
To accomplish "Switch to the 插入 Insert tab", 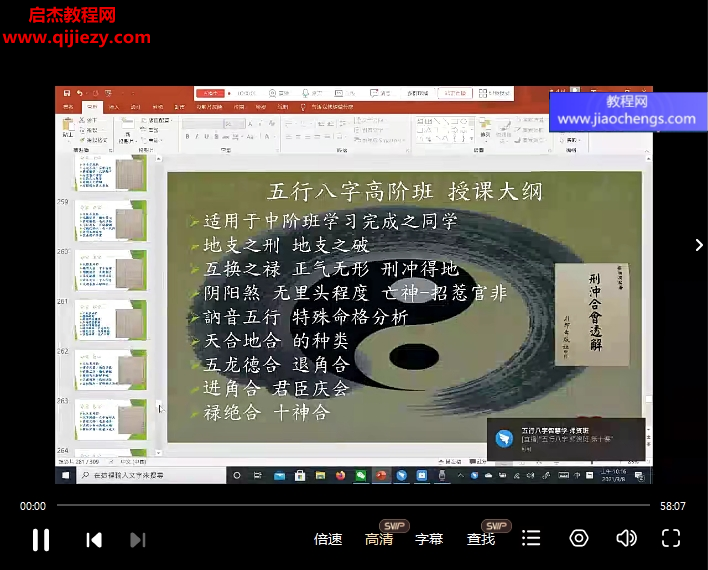I will (114, 107).
